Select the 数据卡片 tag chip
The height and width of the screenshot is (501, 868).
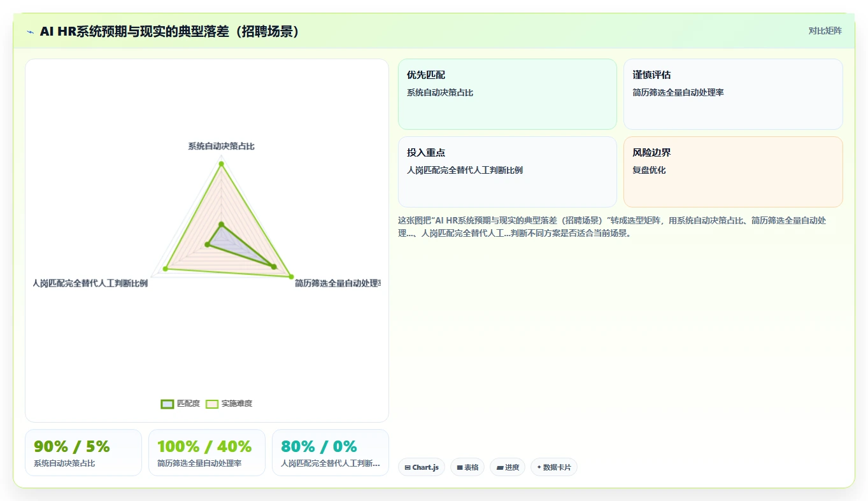point(554,467)
